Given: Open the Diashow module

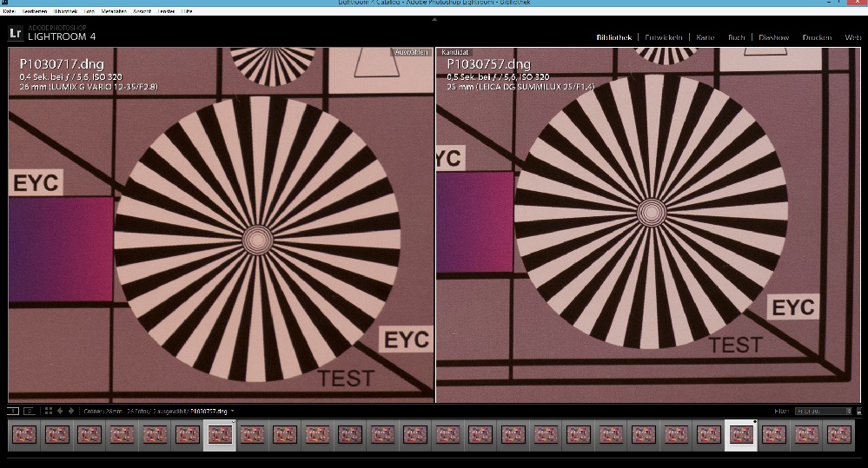Looking at the screenshot, I should (x=773, y=37).
